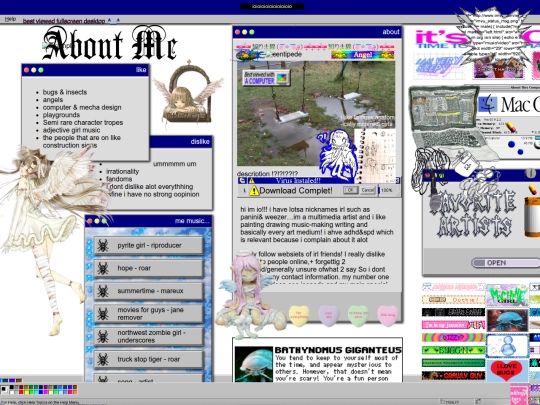Screen dimensions: 540x405
Task: Click the pink stamp in bottom right corner
Action: (x=520, y=395)
